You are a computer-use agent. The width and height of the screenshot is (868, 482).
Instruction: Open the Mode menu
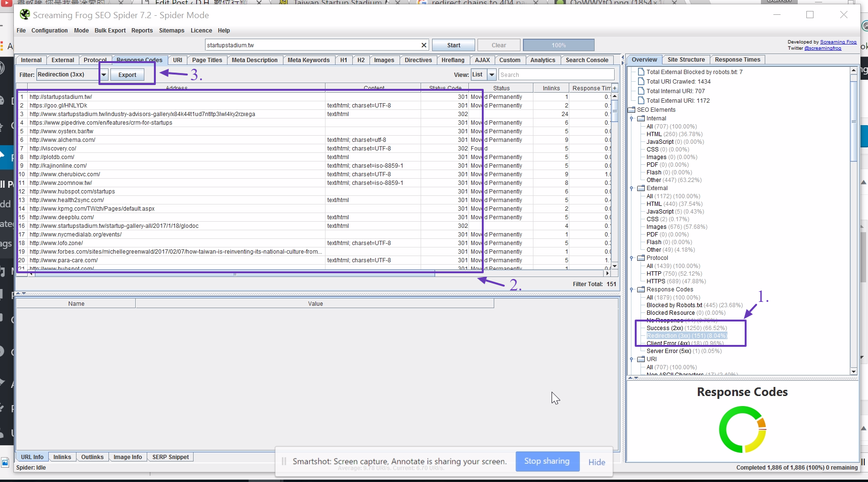(81, 31)
